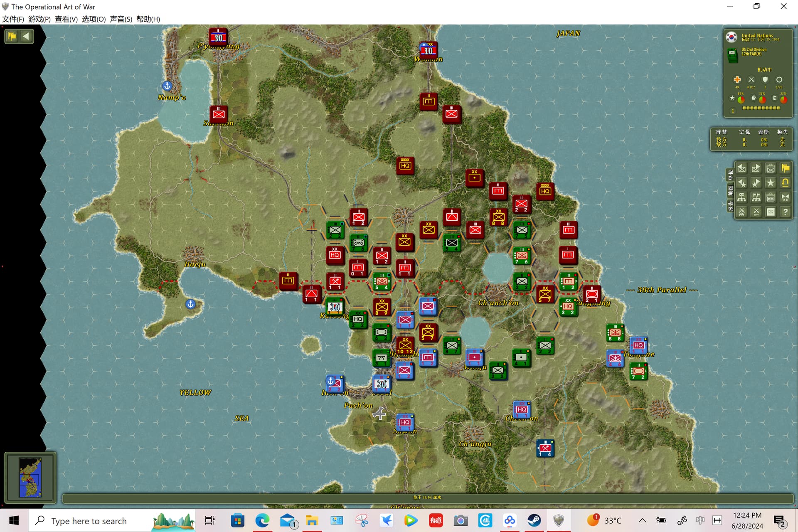Click the org-chart hierarchy button in command grid
The width and height of the screenshot is (798, 532).
[741, 197]
